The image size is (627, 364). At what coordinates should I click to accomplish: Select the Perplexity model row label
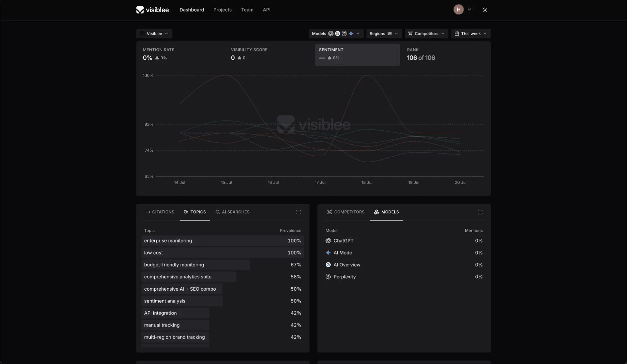tap(344, 277)
